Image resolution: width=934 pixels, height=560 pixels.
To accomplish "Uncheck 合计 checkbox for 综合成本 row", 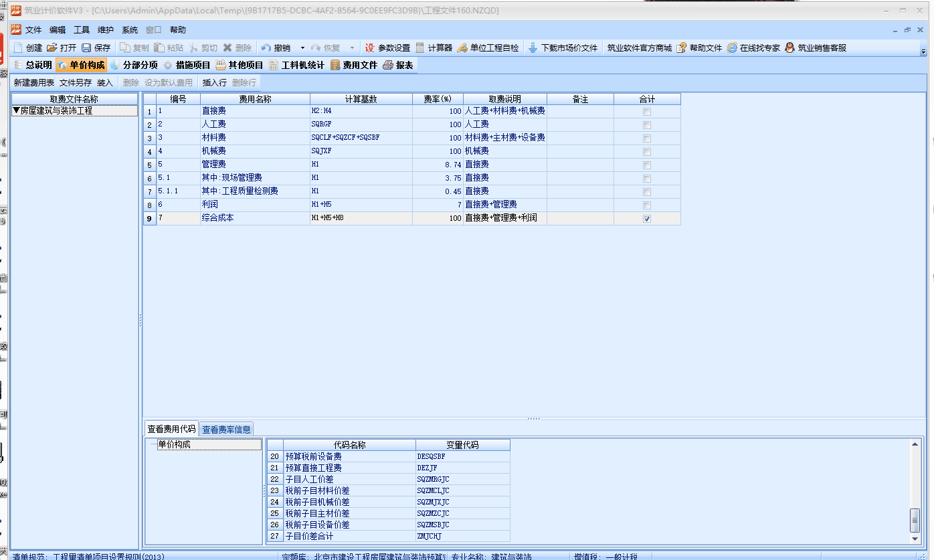I will [x=647, y=219].
